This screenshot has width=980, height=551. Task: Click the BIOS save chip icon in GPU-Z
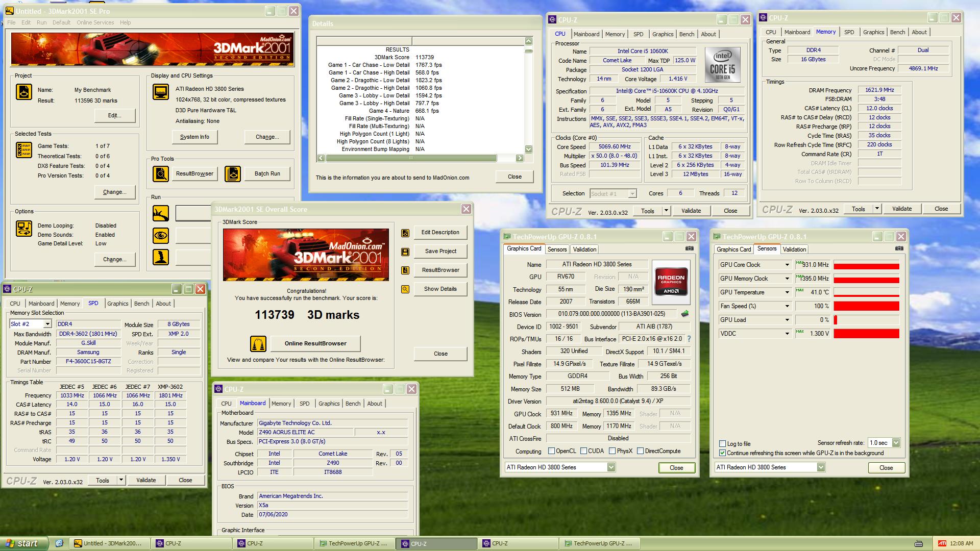[685, 314]
